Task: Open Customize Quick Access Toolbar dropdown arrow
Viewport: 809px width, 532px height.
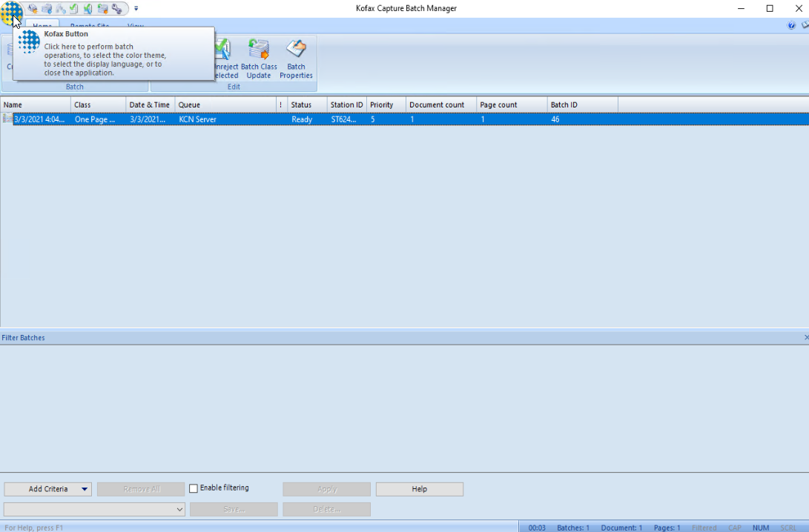Action: tap(136, 9)
